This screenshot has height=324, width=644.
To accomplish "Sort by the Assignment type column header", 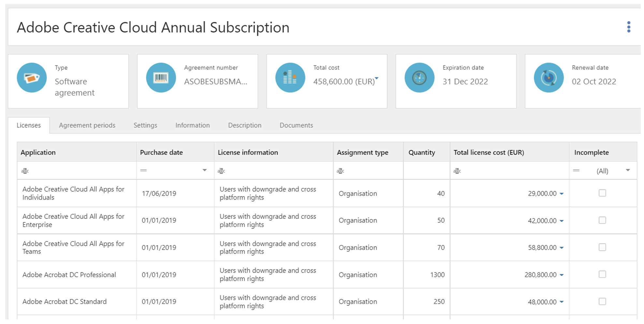I will [x=368, y=152].
